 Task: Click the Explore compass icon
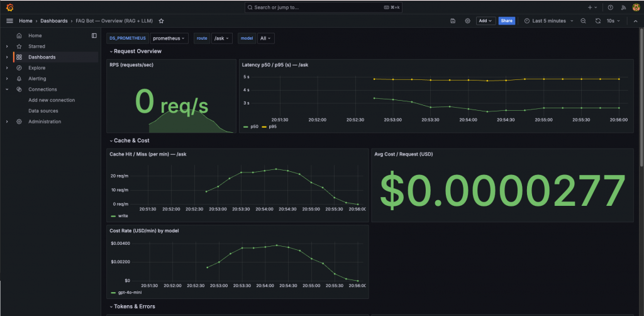pyautogui.click(x=19, y=68)
